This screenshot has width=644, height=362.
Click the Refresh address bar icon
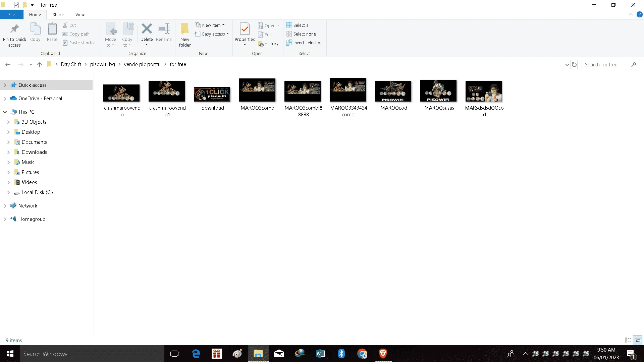[x=574, y=64]
